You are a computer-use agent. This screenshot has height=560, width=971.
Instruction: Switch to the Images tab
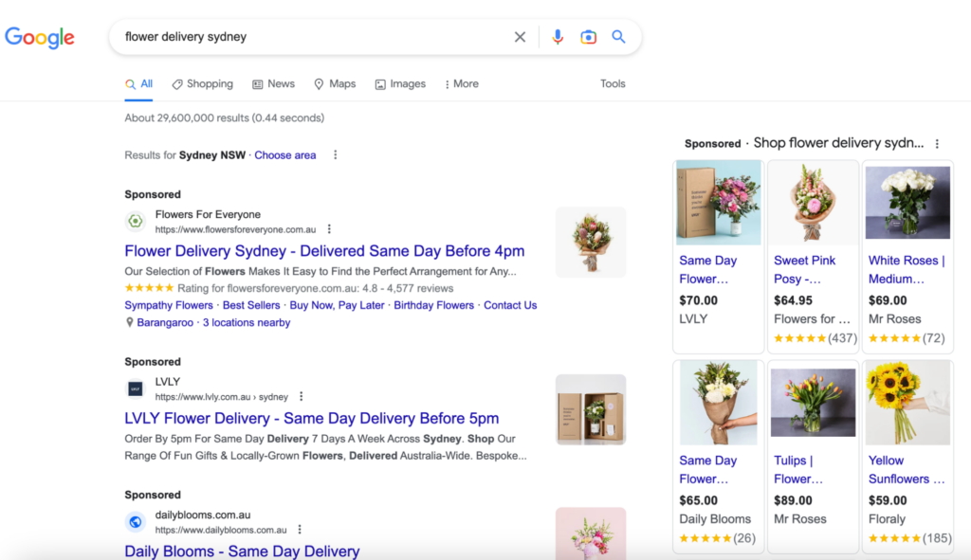click(x=400, y=84)
